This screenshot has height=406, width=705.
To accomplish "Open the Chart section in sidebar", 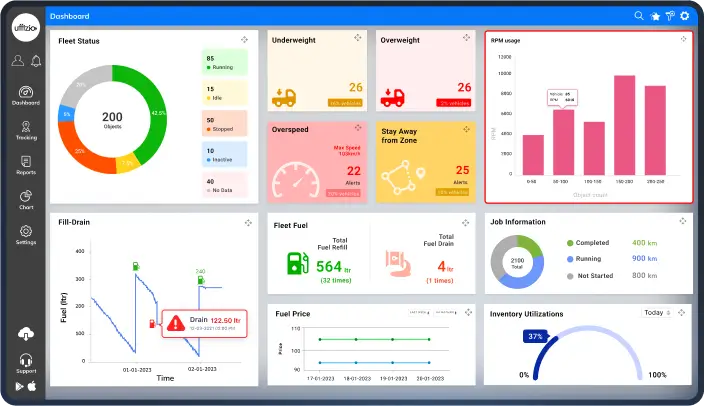I will pyautogui.click(x=26, y=200).
